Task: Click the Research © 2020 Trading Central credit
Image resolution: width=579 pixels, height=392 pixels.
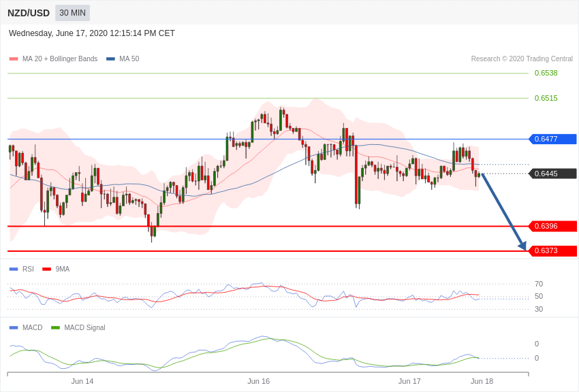Action: [522, 59]
